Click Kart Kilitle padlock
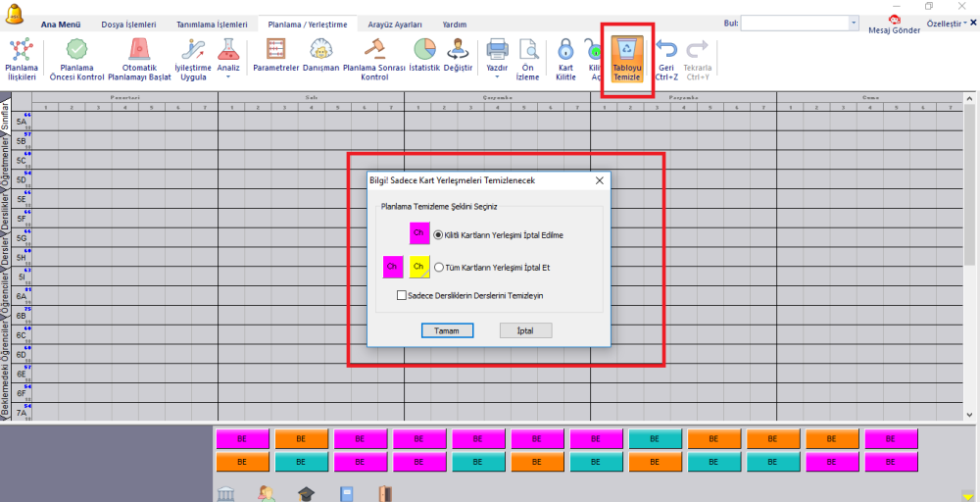980x502 pixels. (x=565, y=60)
